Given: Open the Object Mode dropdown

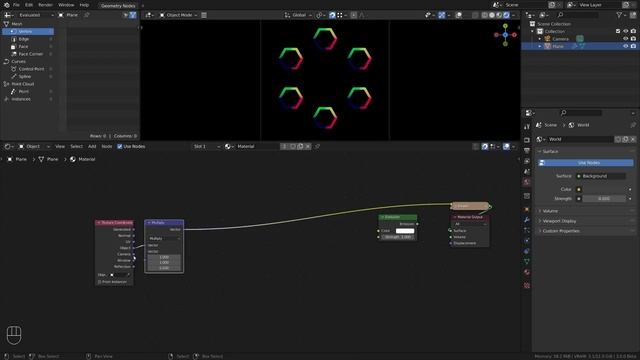Looking at the screenshot, I should [x=178, y=15].
